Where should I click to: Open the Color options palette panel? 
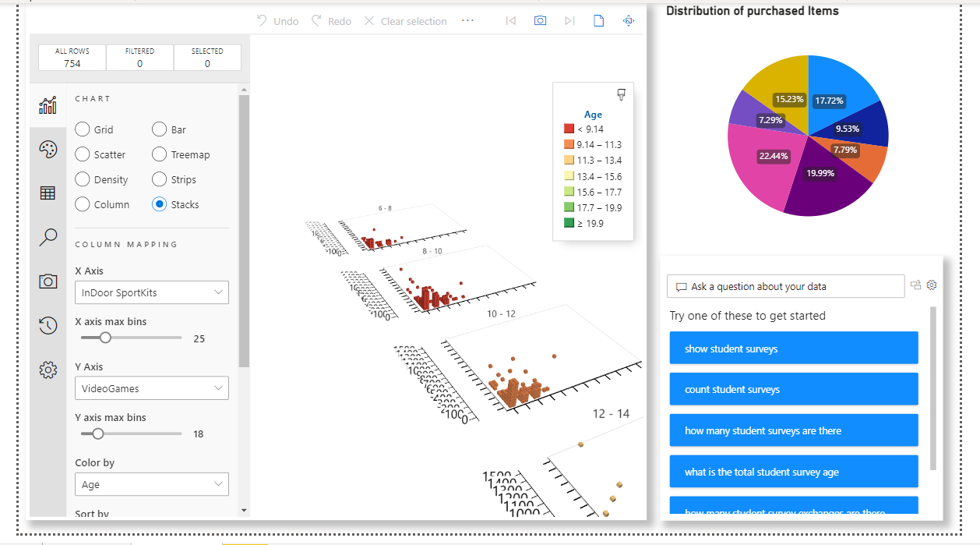pos(48,148)
